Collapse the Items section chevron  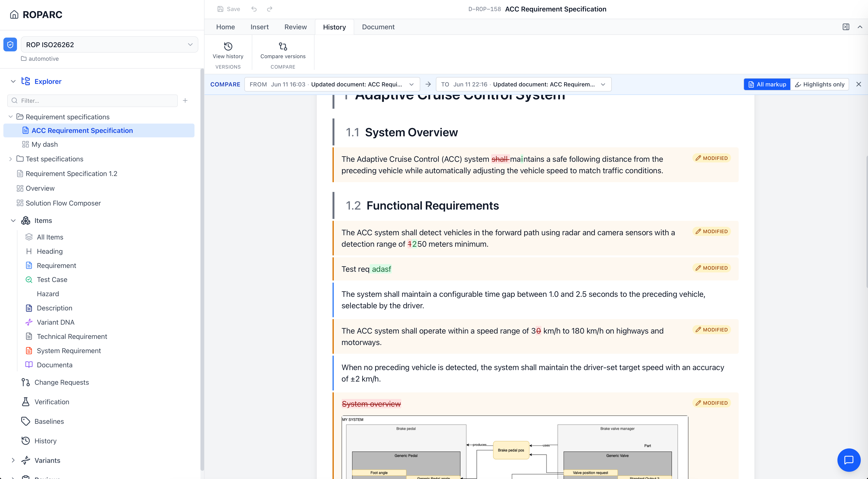point(13,221)
